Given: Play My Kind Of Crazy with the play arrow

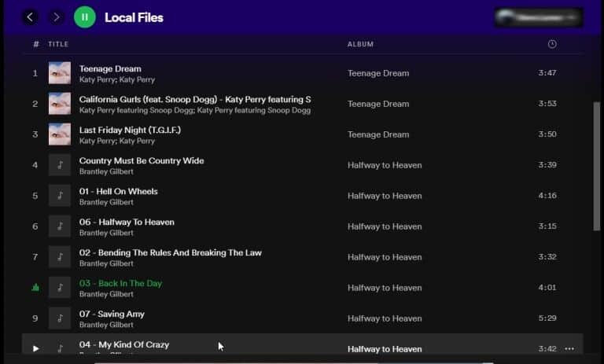Looking at the screenshot, I should [35, 348].
